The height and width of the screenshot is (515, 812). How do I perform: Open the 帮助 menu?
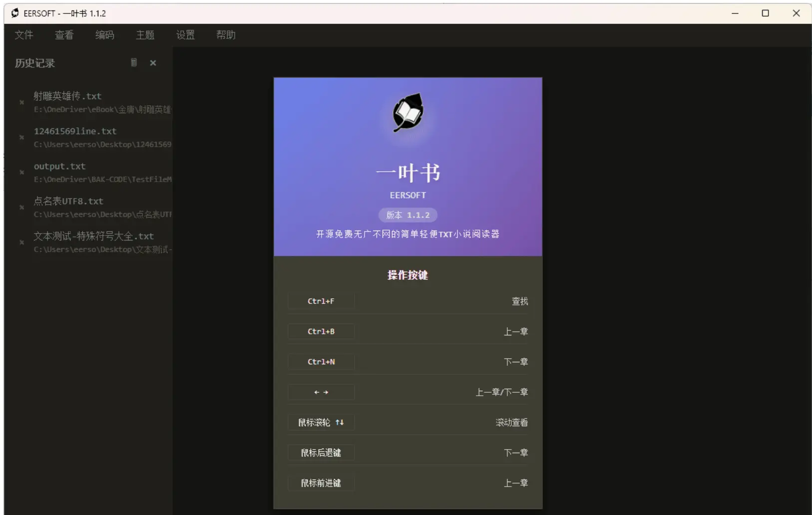226,35
